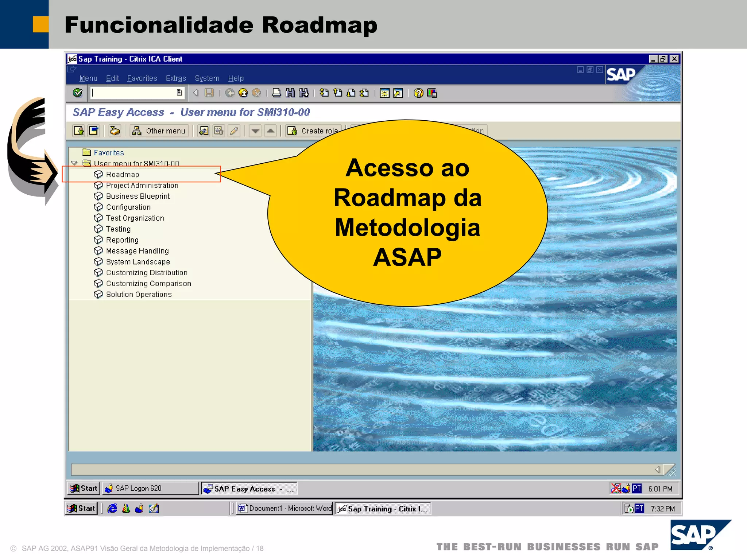Open the Edit menu
Viewport: 747px width, 560px height.
point(112,78)
